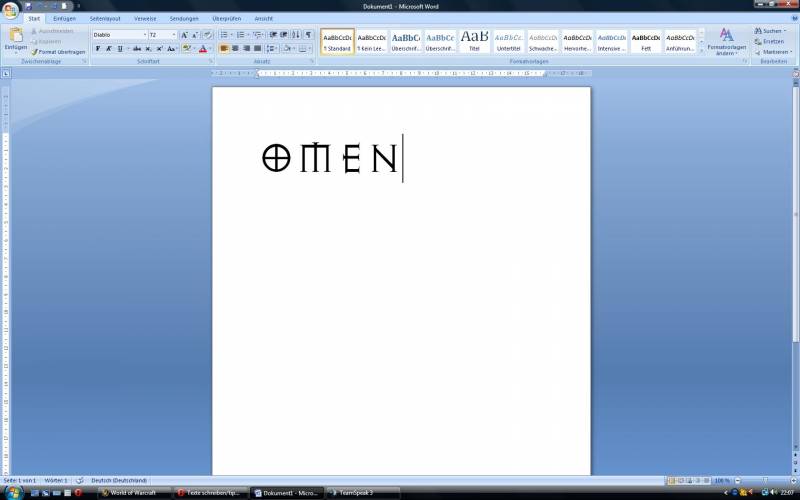Start a numbered list

click(240, 35)
